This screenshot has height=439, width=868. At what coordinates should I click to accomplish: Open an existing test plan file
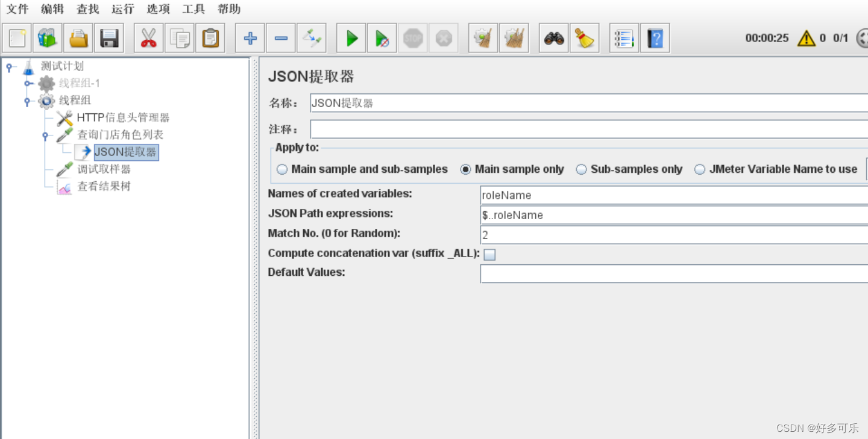78,39
